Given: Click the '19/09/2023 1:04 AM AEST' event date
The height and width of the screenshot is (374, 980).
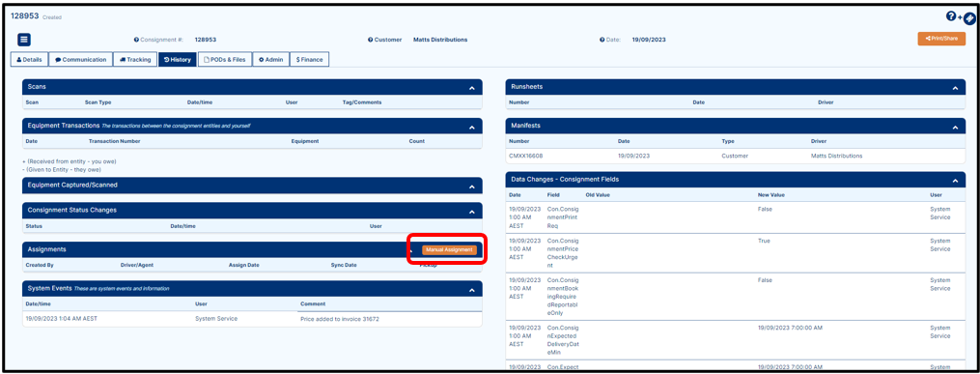Looking at the screenshot, I should pos(61,318).
